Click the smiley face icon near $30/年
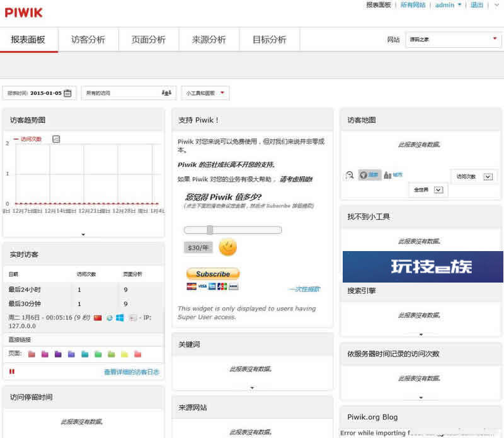The image size is (504, 438). click(227, 247)
